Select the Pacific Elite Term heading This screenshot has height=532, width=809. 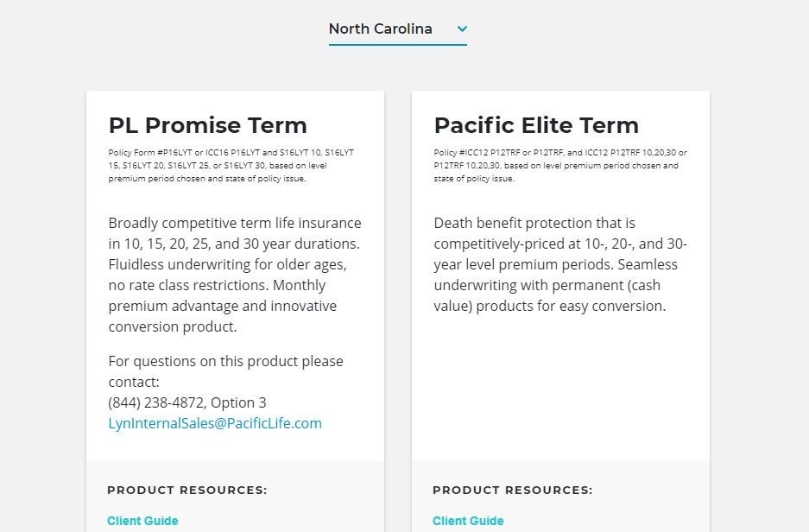pyautogui.click(x=536, y=125)
